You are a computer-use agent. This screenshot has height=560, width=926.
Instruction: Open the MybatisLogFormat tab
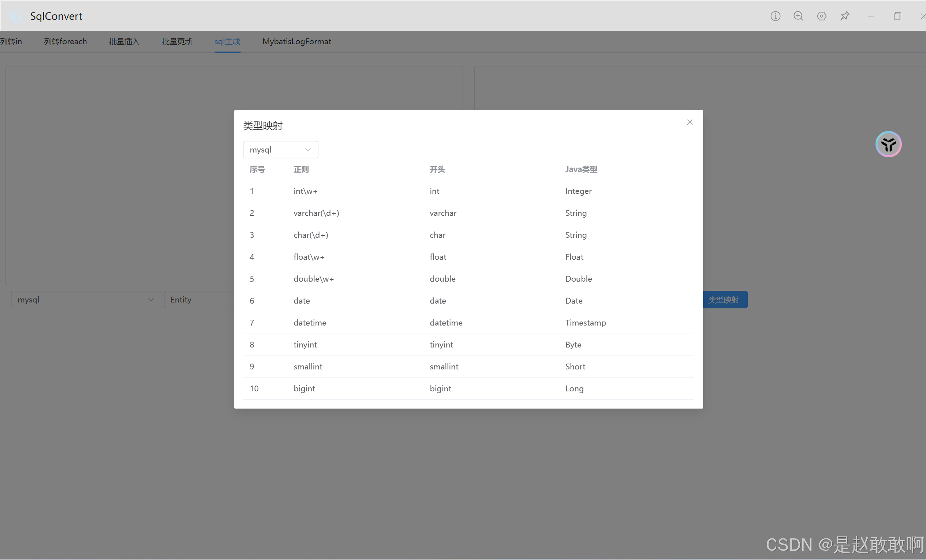(x=297, y=42)
